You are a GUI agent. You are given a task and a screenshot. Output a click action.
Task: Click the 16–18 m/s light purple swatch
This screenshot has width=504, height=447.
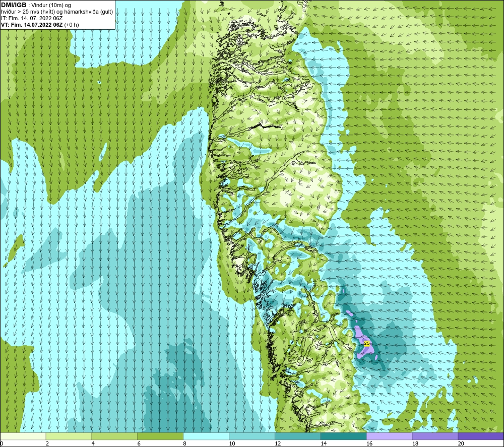point(389,436)
